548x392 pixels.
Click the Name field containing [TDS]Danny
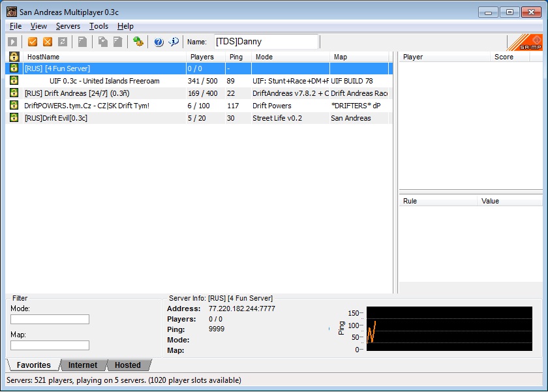(266, 42)
